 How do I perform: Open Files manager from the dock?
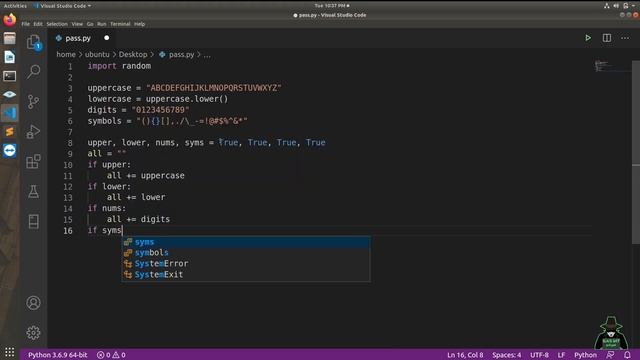coord(9,38)
